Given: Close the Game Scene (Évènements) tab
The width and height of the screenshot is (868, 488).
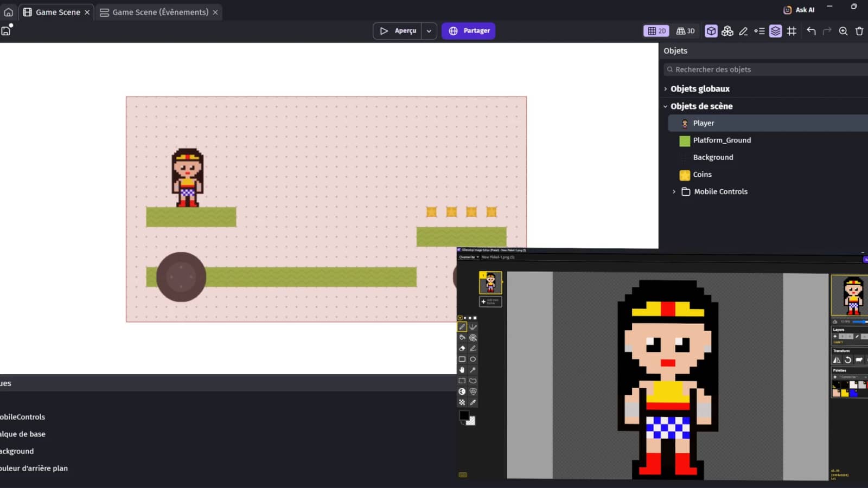Looking at the screenshot, I should click(215, 12).
